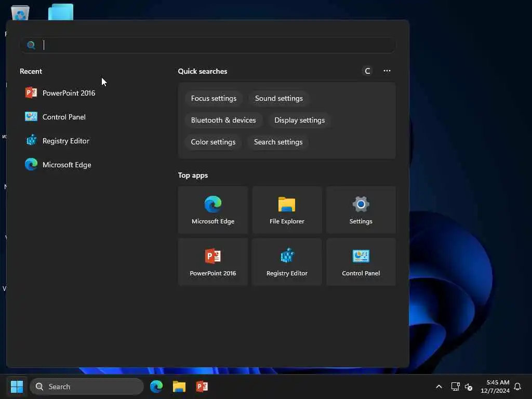Image resolution: width=532 pixels, height=399 pixels.
Task: Click the taskbar Search box
Action: pyautogui.click(x=87, y=387)
